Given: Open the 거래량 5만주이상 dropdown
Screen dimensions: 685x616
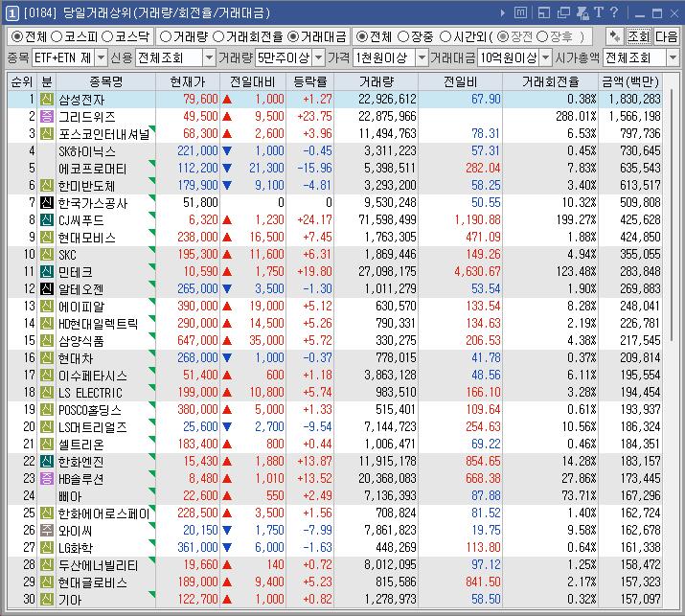Looking at the screenshot, I should coord(319,57).
